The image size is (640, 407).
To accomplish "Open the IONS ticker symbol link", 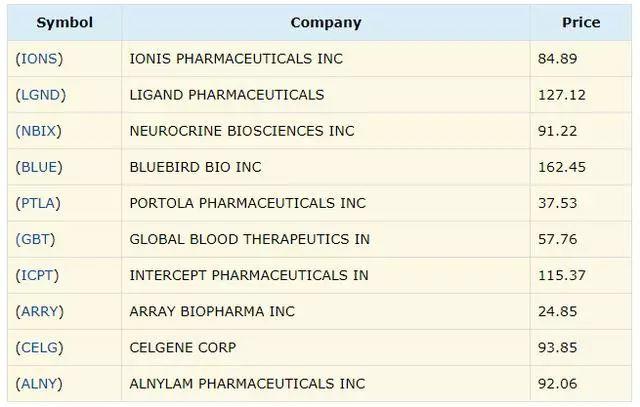I will pyautogui.click(x=39, y=59).
